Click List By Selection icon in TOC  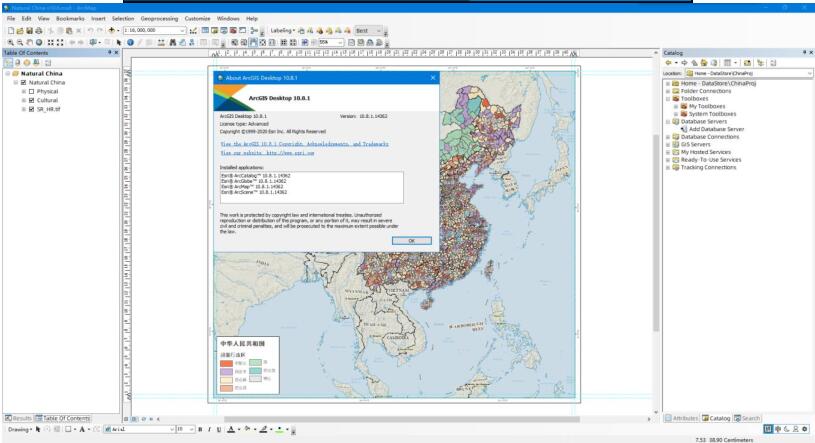point(36,63)
